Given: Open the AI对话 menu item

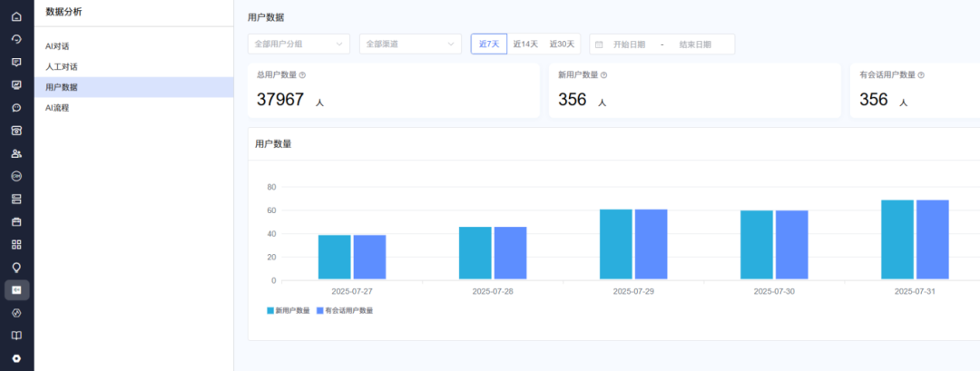Looking at the screenshot, I should (57, 45).
